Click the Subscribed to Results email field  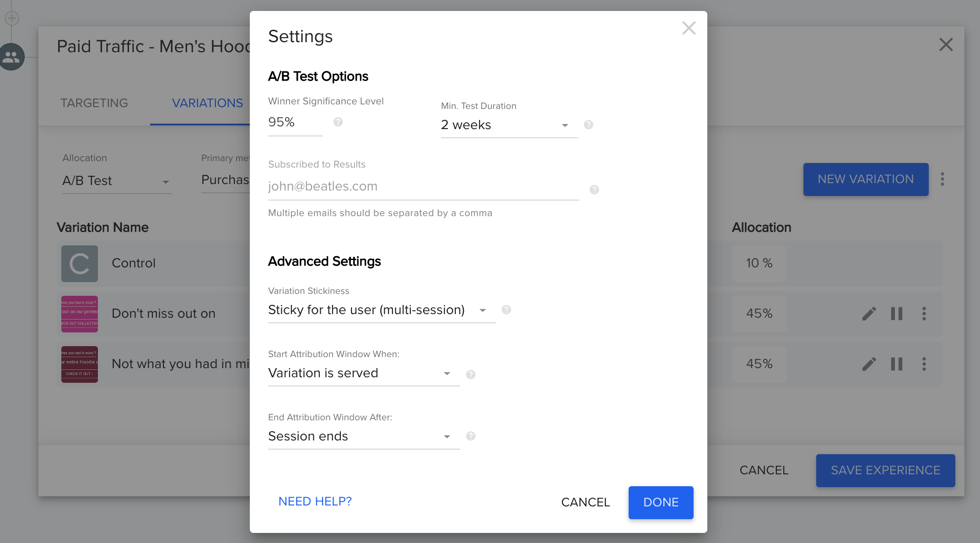[x=423, y=187]
